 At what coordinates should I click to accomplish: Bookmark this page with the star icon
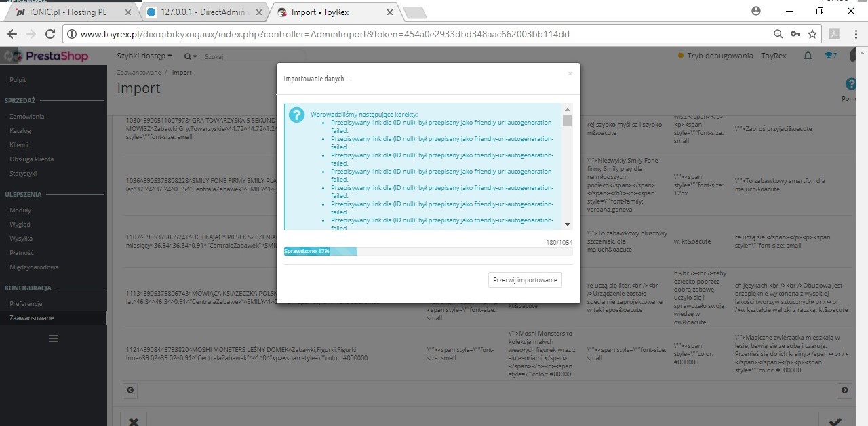point(812,34)
